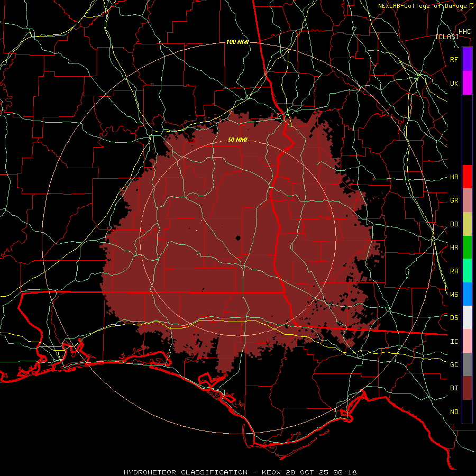Click the UK magenta legend swatch

pos(467,83)
